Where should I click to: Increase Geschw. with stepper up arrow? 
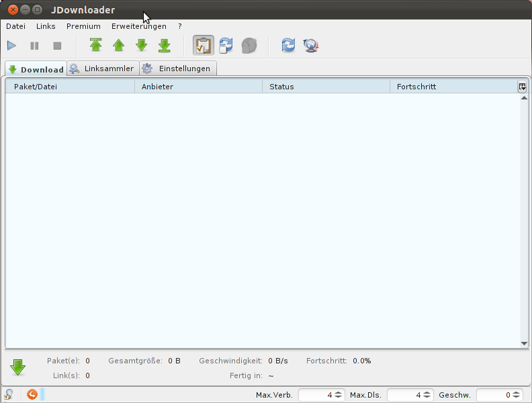(x=517, y=393)
